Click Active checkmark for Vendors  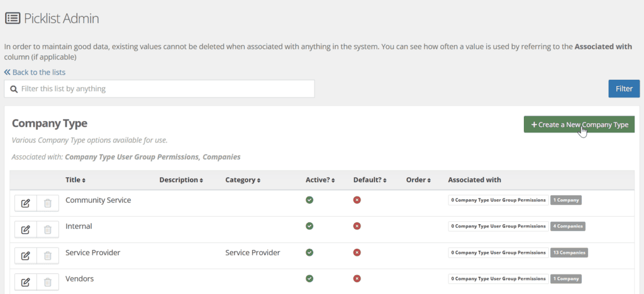pyautogui.click(x=309, y=279)
